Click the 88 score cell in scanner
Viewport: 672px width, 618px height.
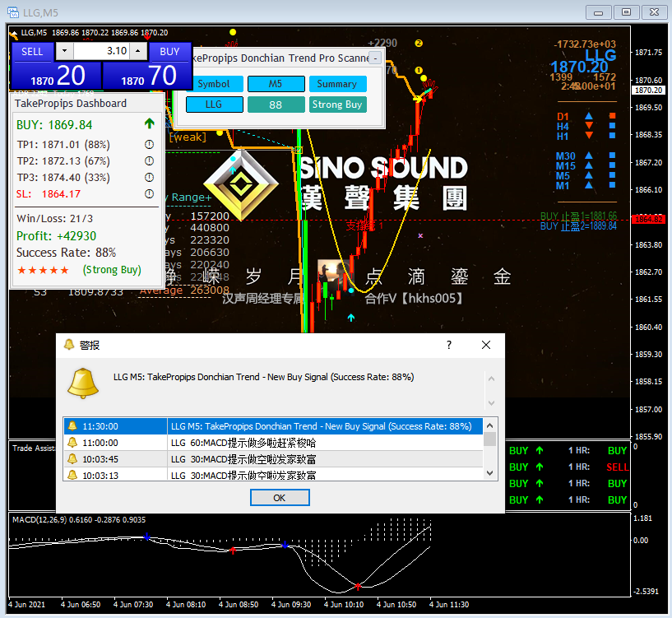point(276,105)
